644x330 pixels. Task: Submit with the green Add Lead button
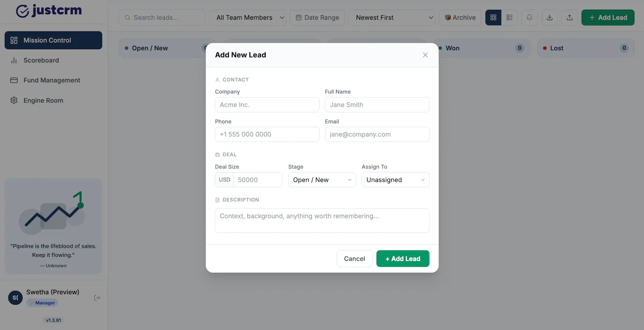click(402, 259)
